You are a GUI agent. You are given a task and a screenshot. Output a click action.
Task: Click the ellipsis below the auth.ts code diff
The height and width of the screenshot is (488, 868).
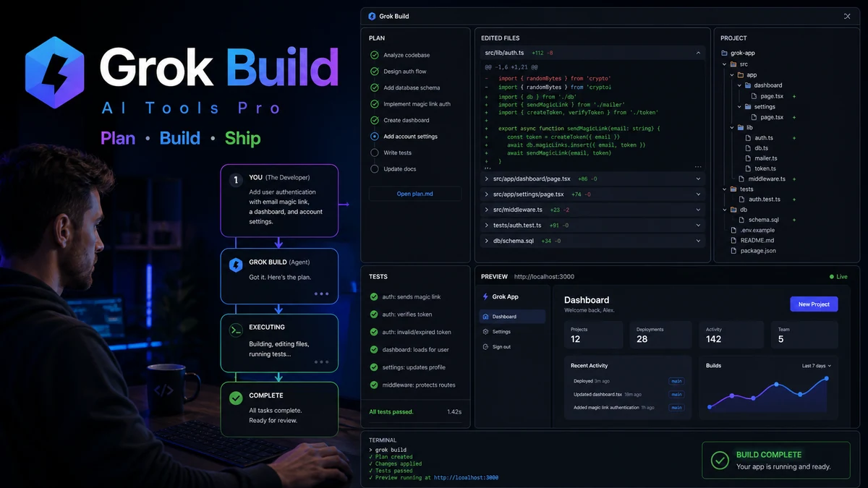pyautogui.click(x=697, y=167)
